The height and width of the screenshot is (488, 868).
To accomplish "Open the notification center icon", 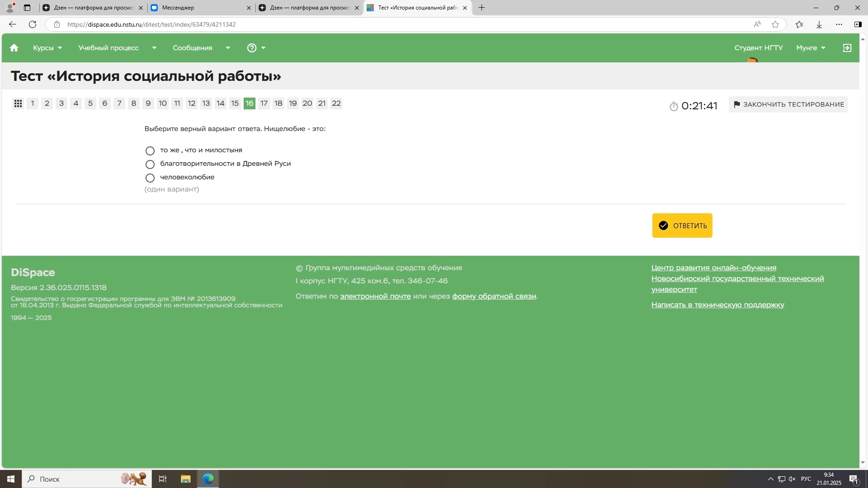I will [x=854, y=479].
